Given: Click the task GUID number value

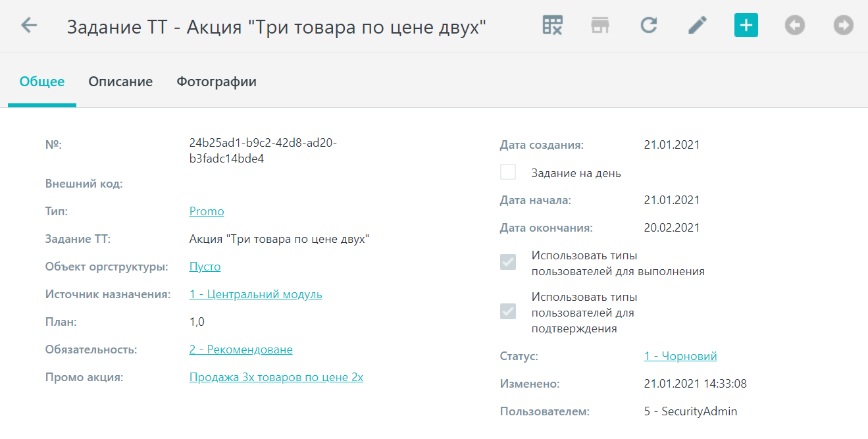Looking at the screenshot, I should pyautogui.click(x=263, y=151).
